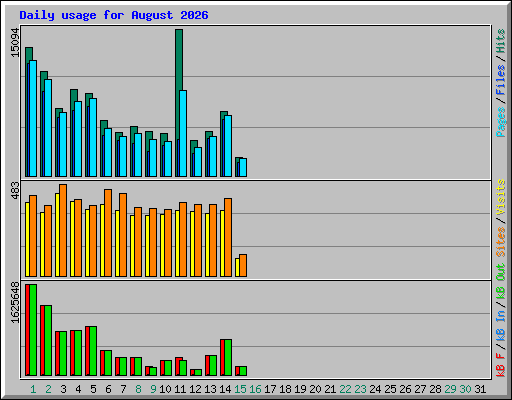This screenshot has width=512, height=400.
Task: Click day 21 on the x-axis
Action: pos(330,389)
